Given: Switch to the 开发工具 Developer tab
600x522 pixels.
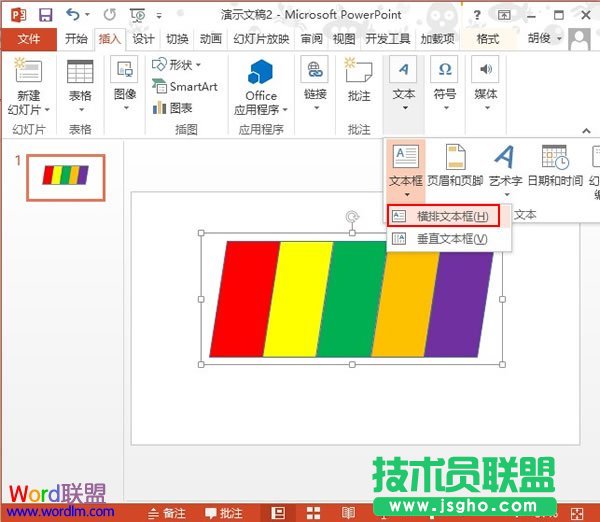Looking at the screenshot, I should 388,39.
